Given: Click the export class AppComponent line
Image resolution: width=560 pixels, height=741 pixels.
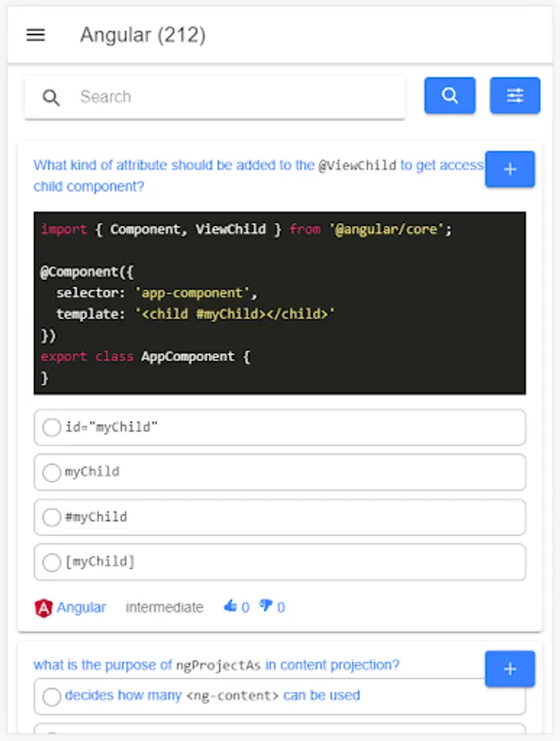Looking at the screenshot, I should click(x=146, y=357).
